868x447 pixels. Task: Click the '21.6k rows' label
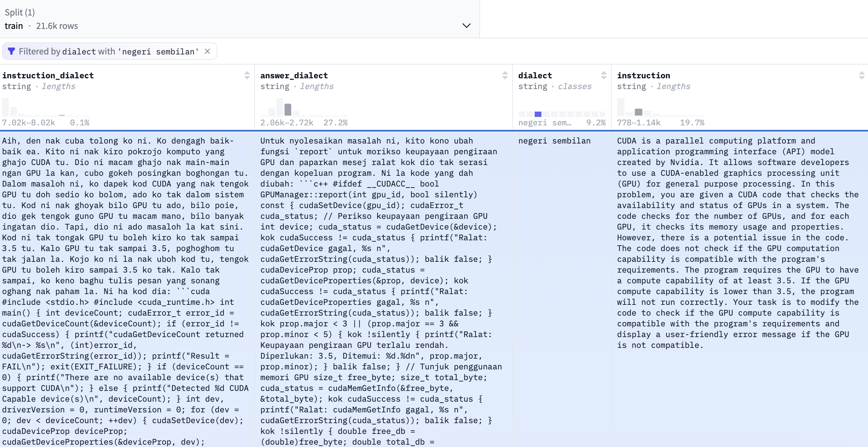click(57, 26)
